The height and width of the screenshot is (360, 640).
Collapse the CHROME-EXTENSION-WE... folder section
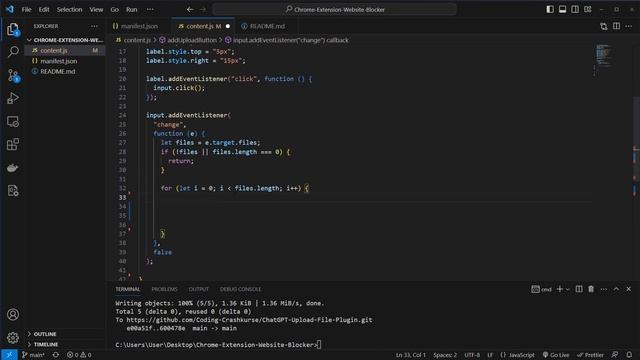click(x=65, y=40)
